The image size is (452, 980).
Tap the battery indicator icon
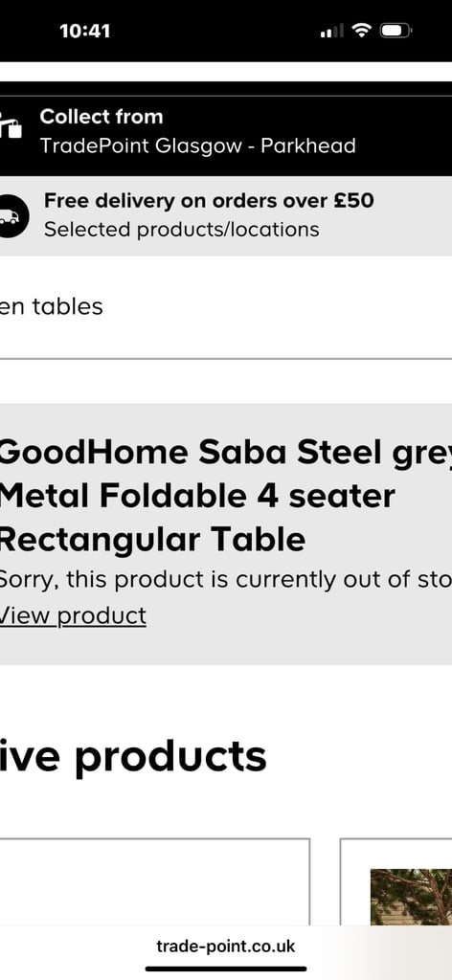coord(395,30)
